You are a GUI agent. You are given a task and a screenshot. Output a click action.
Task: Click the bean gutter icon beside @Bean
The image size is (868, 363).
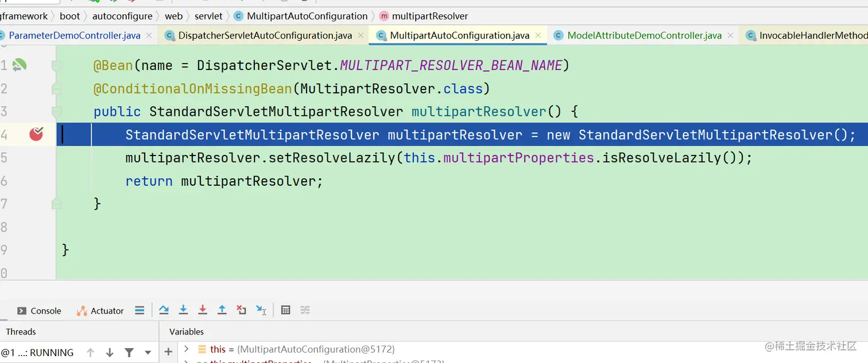[19, 65]
